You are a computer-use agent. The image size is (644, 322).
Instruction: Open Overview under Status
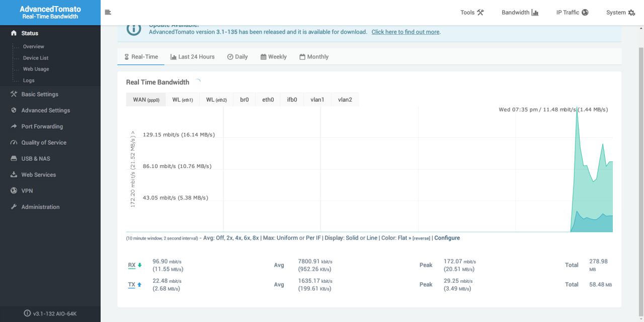click(33, 46)
